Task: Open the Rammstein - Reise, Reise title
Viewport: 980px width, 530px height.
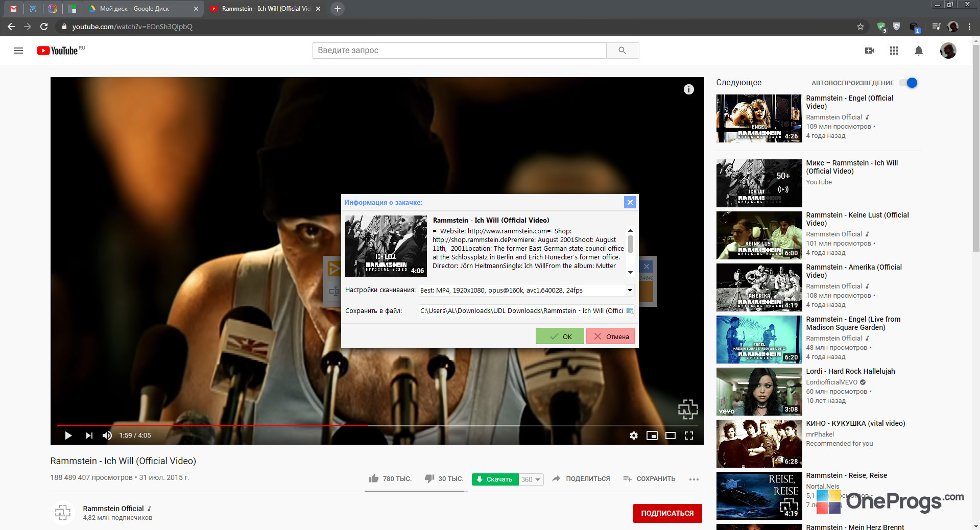Action: coord(846,475)
